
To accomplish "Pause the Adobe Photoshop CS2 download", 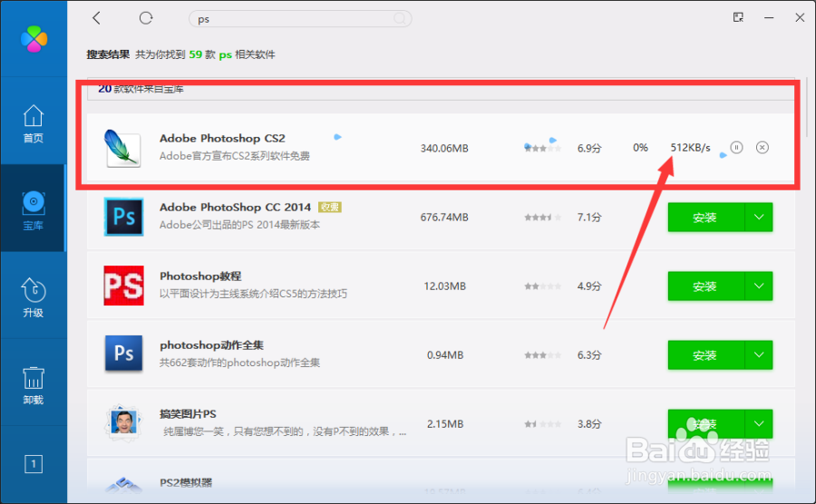I will [x=736, y=148].
